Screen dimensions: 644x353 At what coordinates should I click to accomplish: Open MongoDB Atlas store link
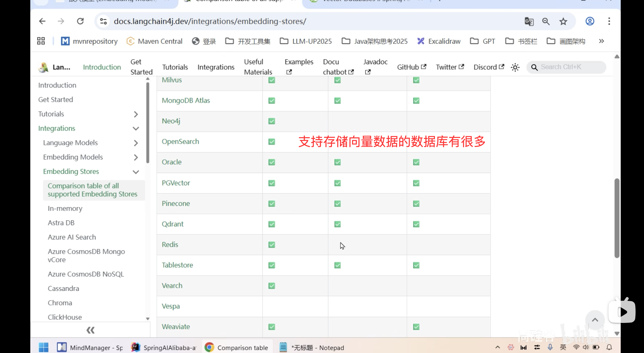point(186,101)
